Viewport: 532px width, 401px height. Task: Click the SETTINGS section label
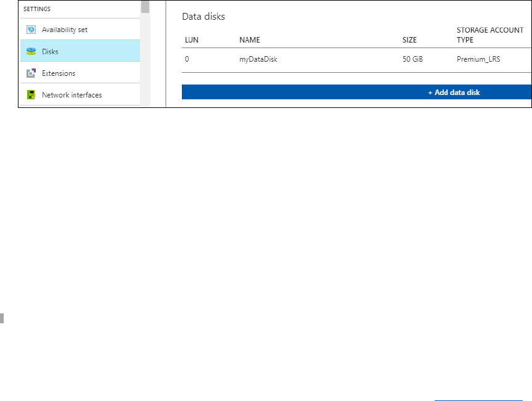[x=37, y=9]
